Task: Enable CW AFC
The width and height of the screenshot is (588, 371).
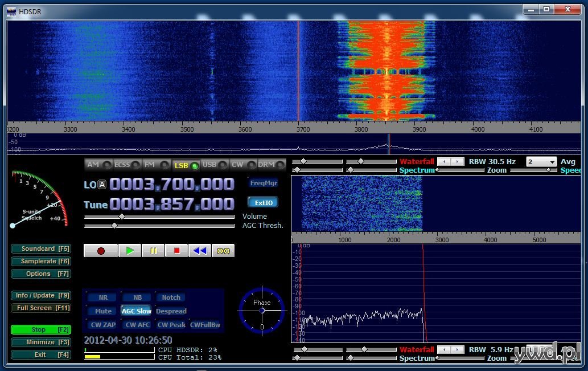Action: pyautogui.click(x=137, y=325)
